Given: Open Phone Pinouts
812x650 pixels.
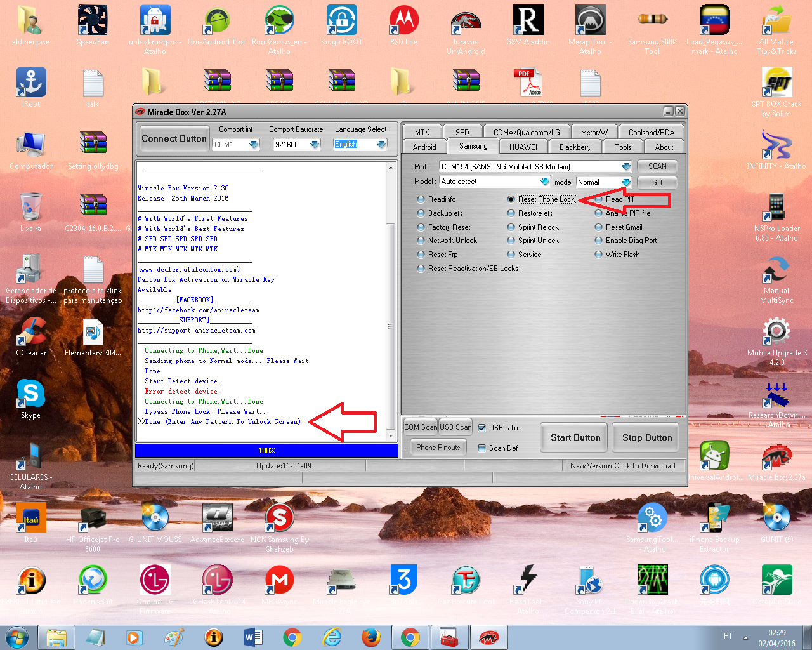Looking at the screenshot, I should (438, 448).
